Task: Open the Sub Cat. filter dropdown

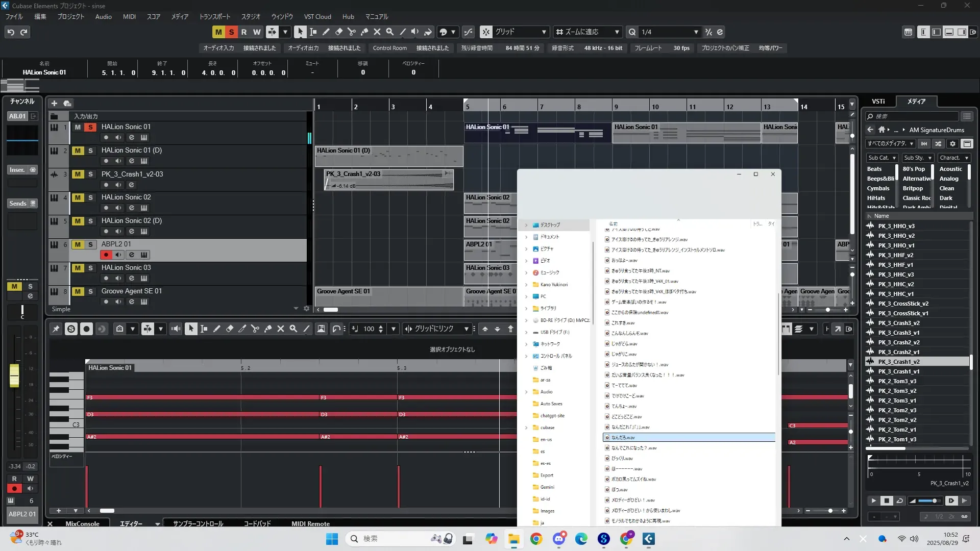Action: [881, 158]
